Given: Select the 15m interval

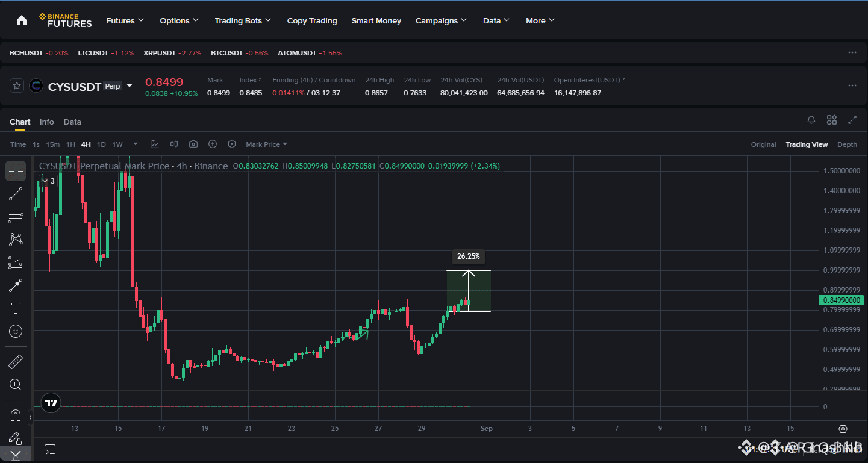Looking at the screenshot, I should [x=53, y=144].
